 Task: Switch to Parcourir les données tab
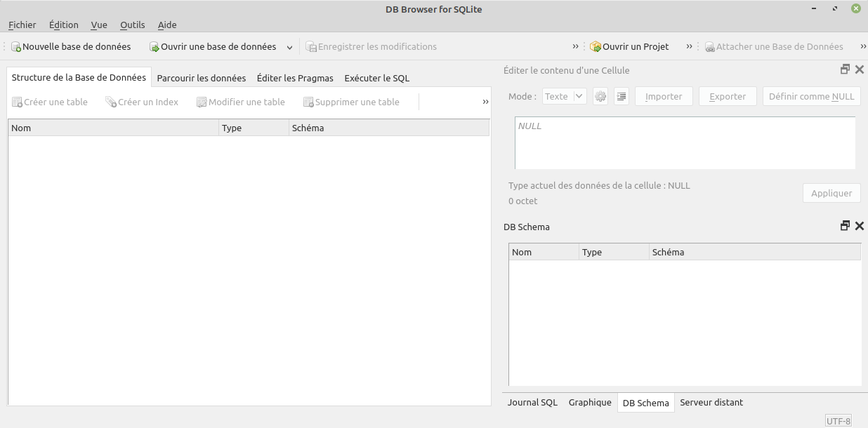pyautogui.click(x=202, y=78)
